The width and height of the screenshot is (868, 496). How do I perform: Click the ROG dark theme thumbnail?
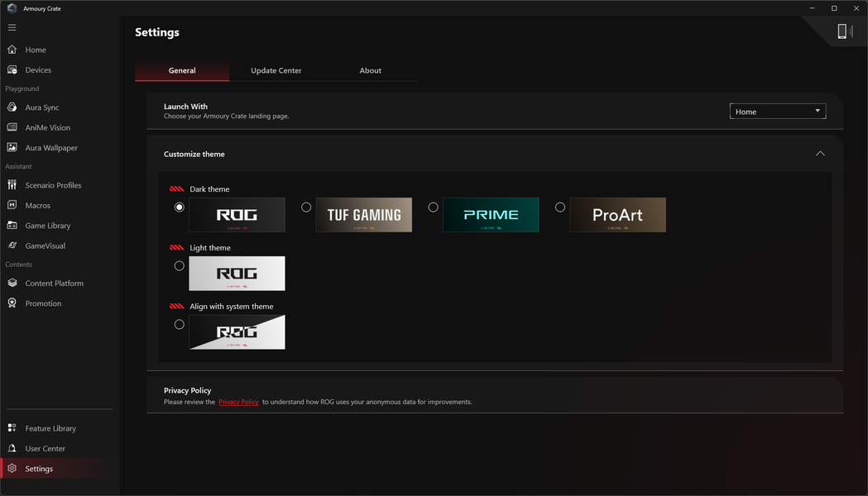click(237, 215)
